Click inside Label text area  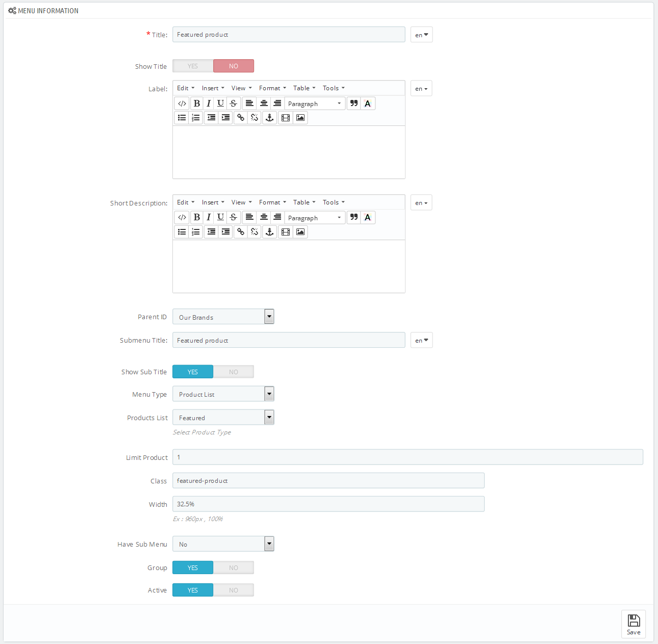289,152
